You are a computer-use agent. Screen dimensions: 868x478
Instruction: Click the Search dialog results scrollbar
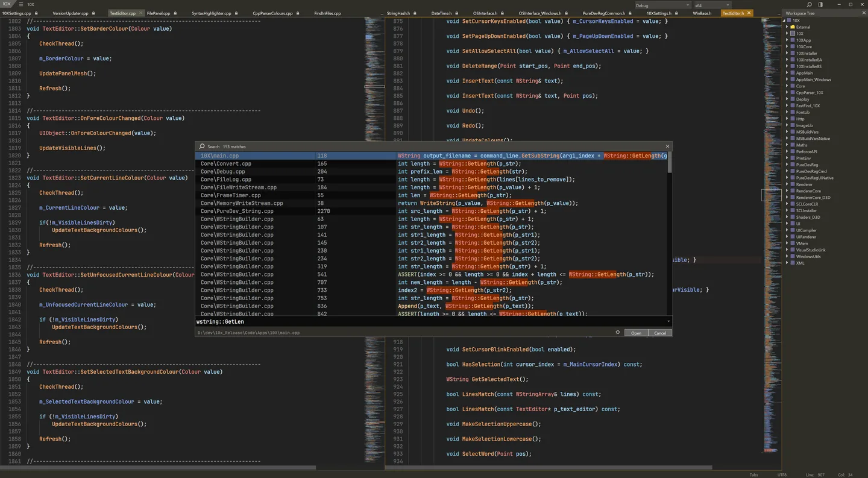point(669,162)
